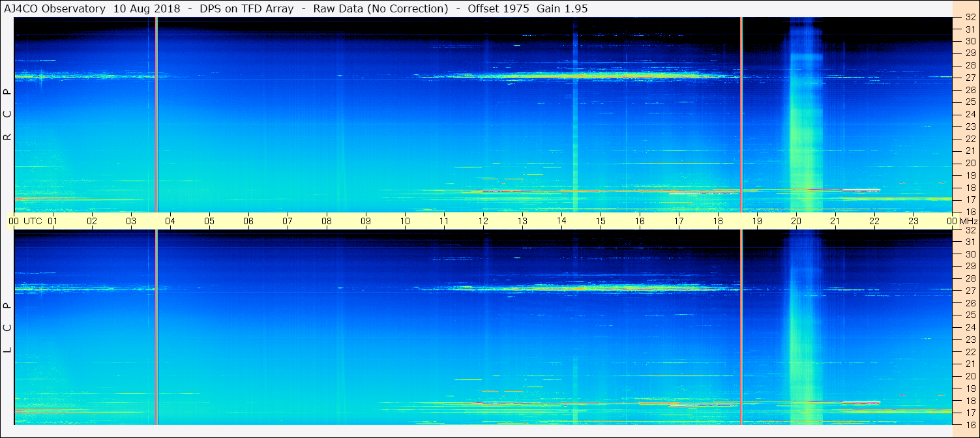Click the 02 hour tick on UTC axis
This screenshot has height=438, width=980.
(92, 221)
